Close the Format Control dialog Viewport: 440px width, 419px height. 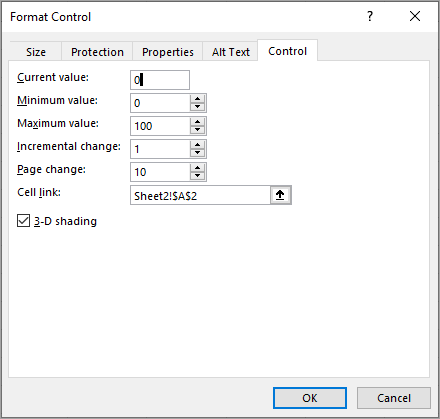coord(415,16)
